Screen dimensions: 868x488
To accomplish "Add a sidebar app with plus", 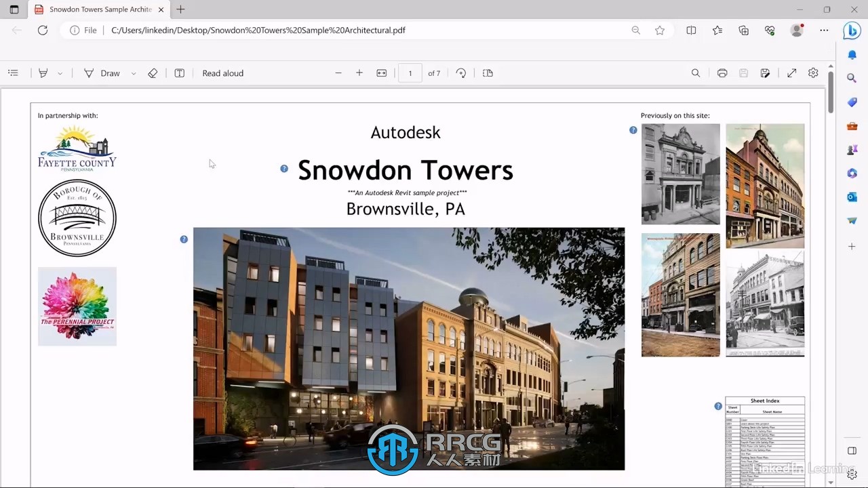I will point(852,246).
